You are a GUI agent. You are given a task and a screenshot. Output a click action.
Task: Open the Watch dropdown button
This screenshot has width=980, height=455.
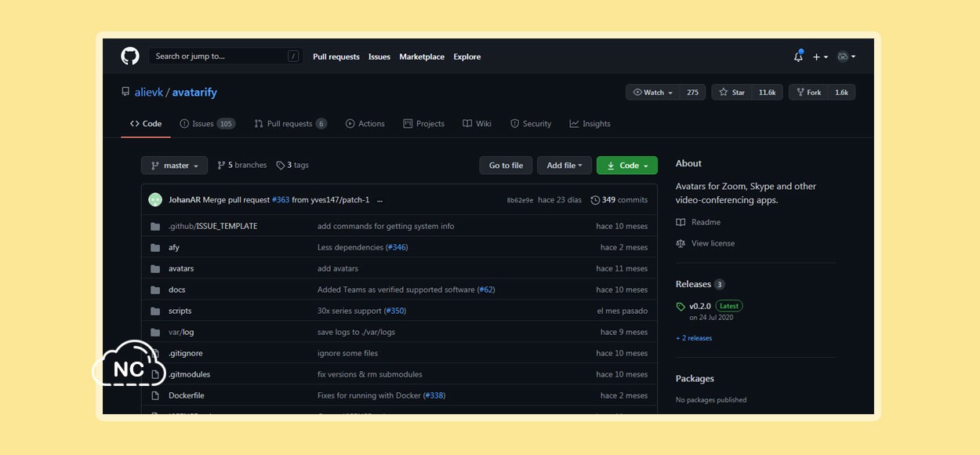653,93
